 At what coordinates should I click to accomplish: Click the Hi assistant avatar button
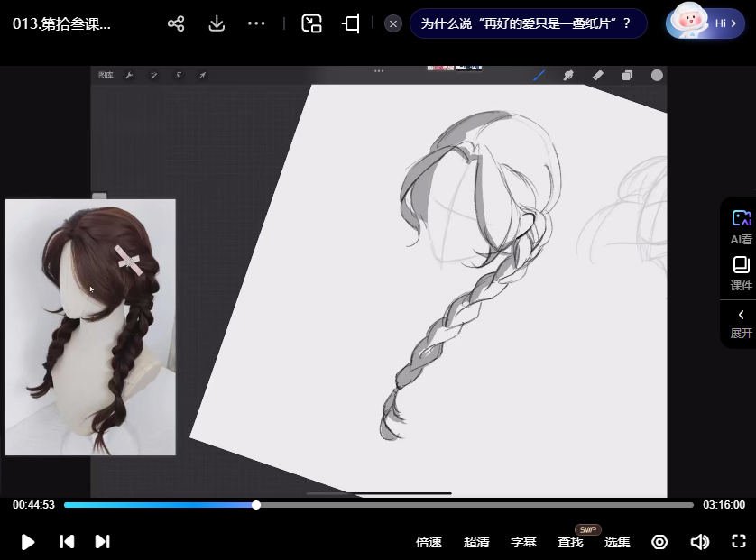click(705, 23)
